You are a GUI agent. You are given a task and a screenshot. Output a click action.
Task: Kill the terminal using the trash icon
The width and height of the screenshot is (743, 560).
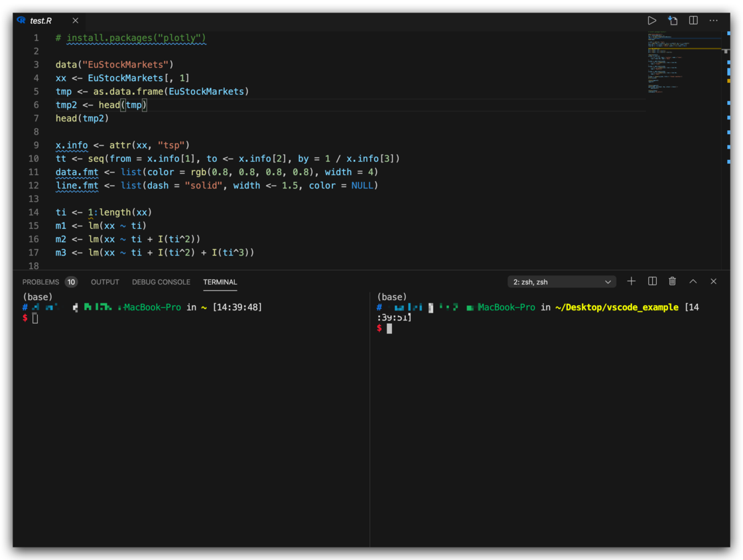click(x=672, y=281)
